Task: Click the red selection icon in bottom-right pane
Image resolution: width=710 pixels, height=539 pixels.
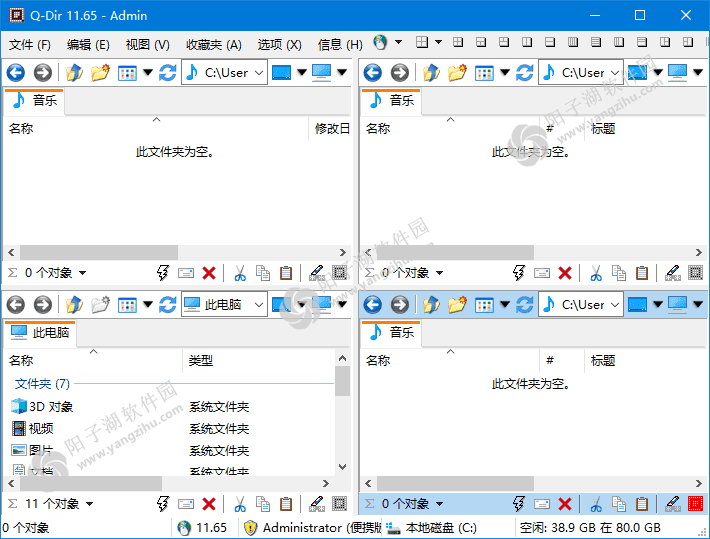Action: coord(696,504)
